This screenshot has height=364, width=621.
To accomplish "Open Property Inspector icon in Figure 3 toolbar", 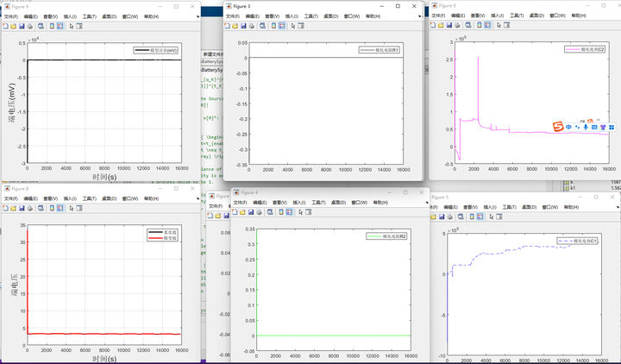I will tap(301, 26).
